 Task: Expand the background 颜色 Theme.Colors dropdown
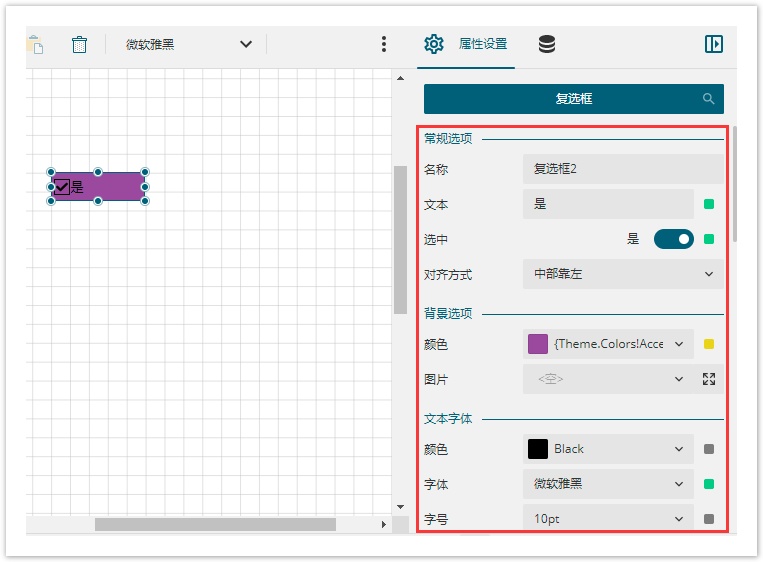tap(679, 344)
